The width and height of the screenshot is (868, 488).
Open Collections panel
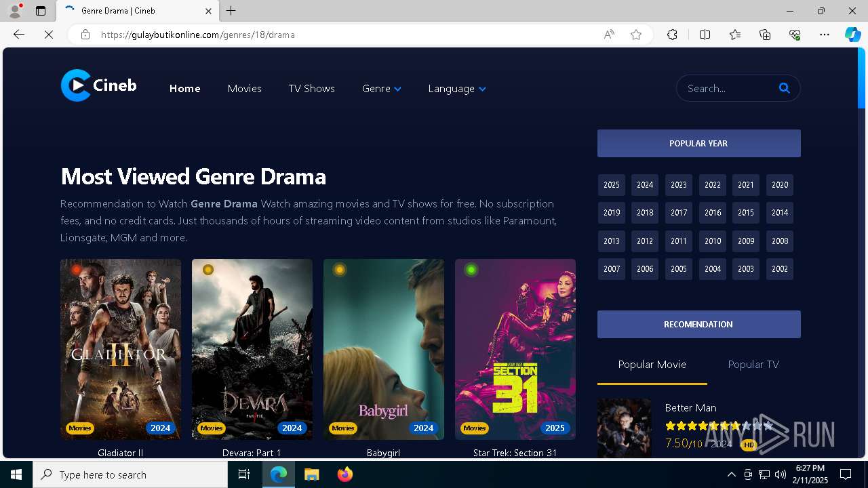765,35
